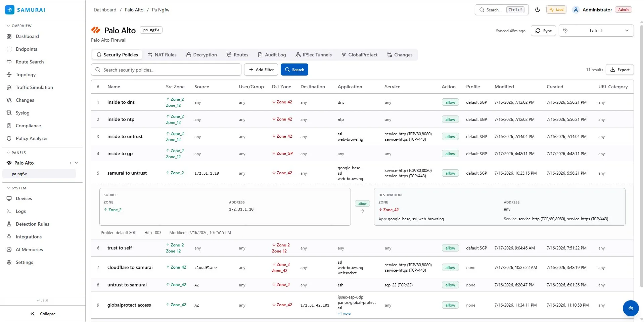Open AI Memories page
Viewport: 644px width, 322px height.
click(x=29, y=249)
